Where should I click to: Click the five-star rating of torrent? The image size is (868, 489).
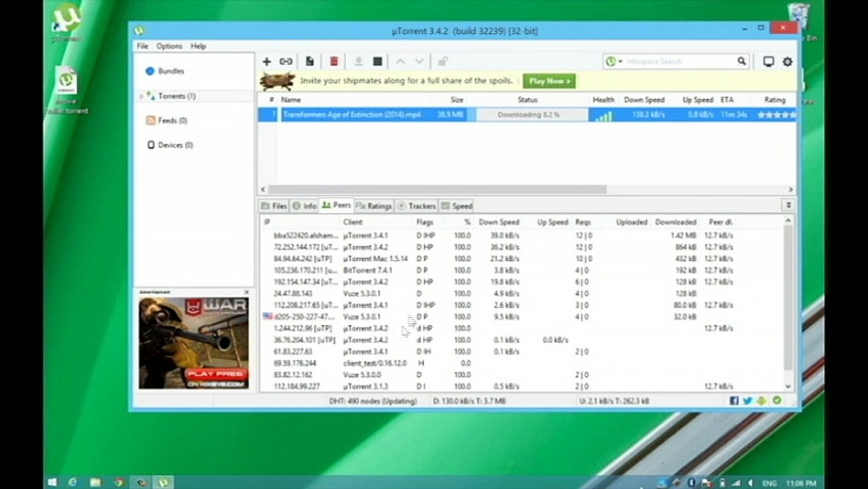(776, 115)
